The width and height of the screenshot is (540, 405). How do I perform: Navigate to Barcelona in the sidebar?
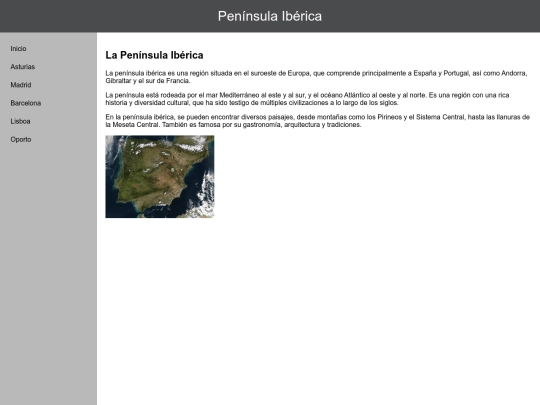(26, 103)
